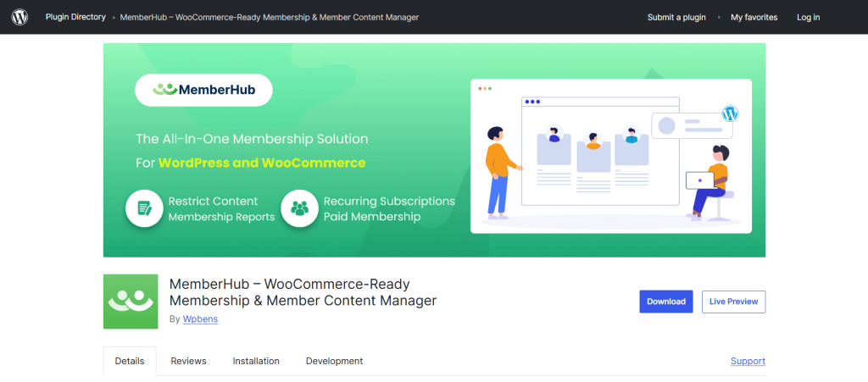Open the Plugin Directory link
Screen dimensions: 868x382
(x=75, y=17)
